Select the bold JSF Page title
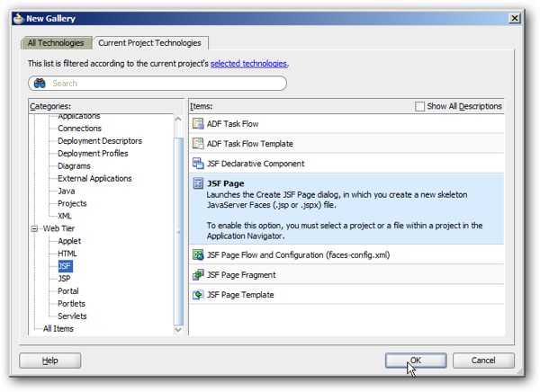 coord(225,183)
